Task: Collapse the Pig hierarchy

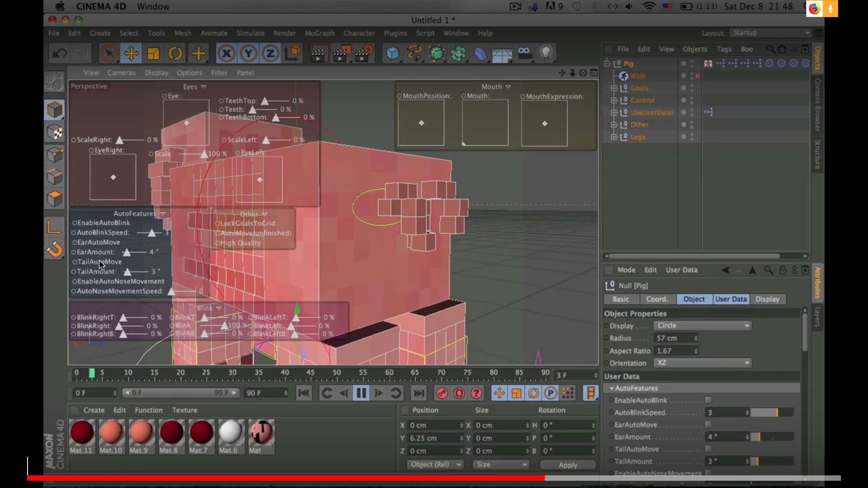Action: [x=607, y=64]
